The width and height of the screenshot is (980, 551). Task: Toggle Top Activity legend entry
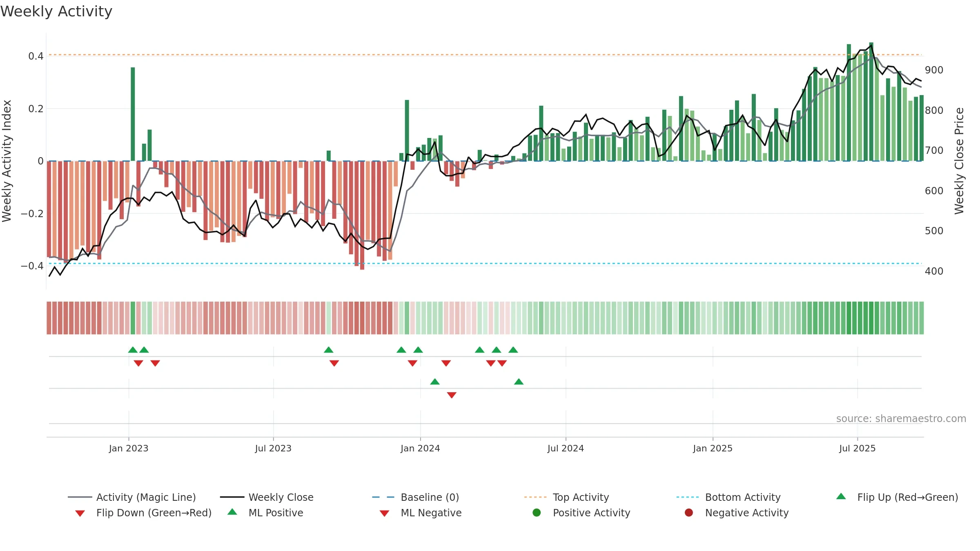(567, 497)
